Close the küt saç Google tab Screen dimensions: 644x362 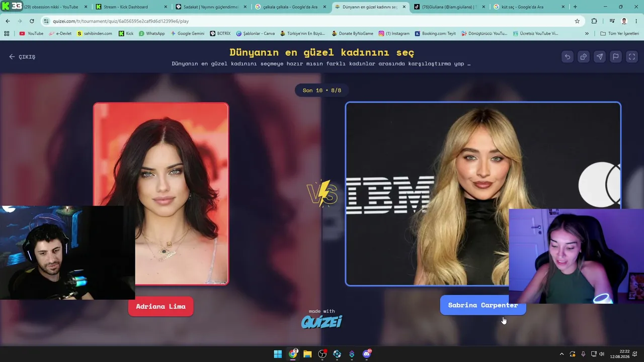click(x=562, y=7)
